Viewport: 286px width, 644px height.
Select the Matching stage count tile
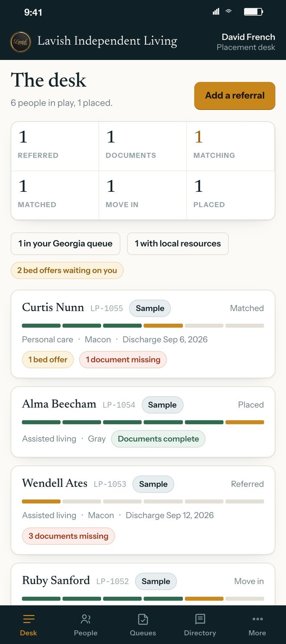[231, 146]
